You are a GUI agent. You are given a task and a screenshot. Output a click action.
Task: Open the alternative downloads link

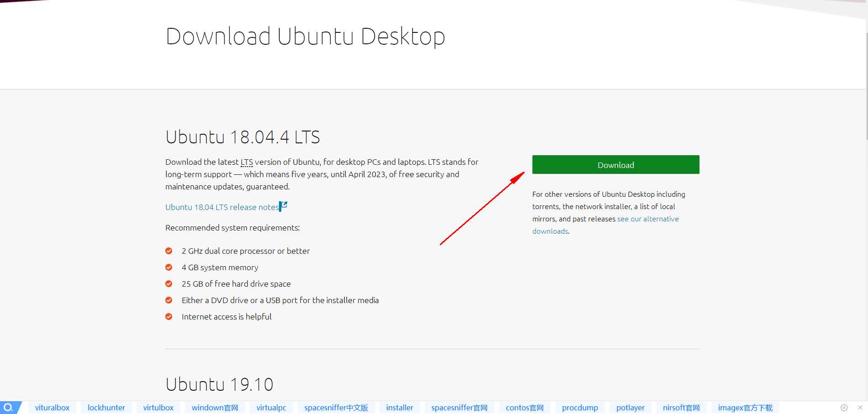[x=605, y=225]
